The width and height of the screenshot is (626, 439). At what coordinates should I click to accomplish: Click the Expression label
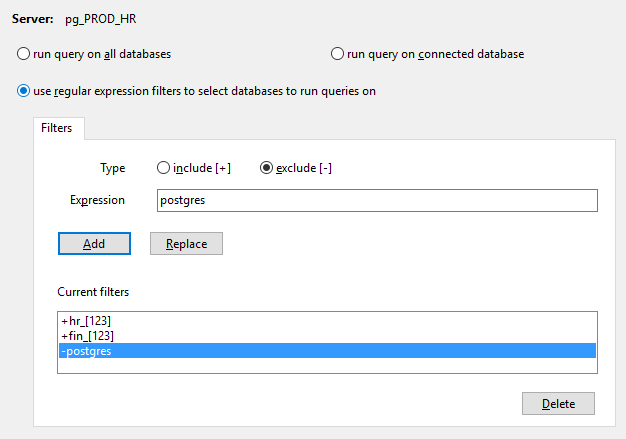(97, 200)
